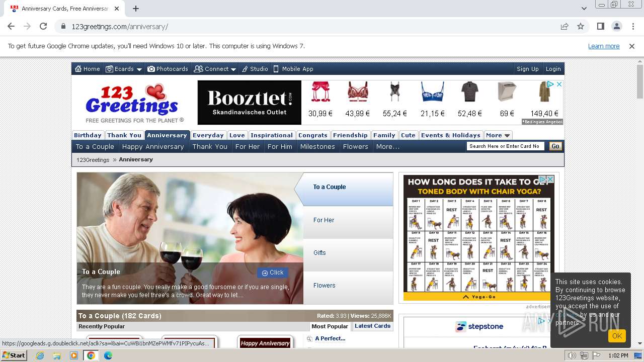Click the card search input field
Viewport: 644px width, 362px height.
[x=506, y=146]
